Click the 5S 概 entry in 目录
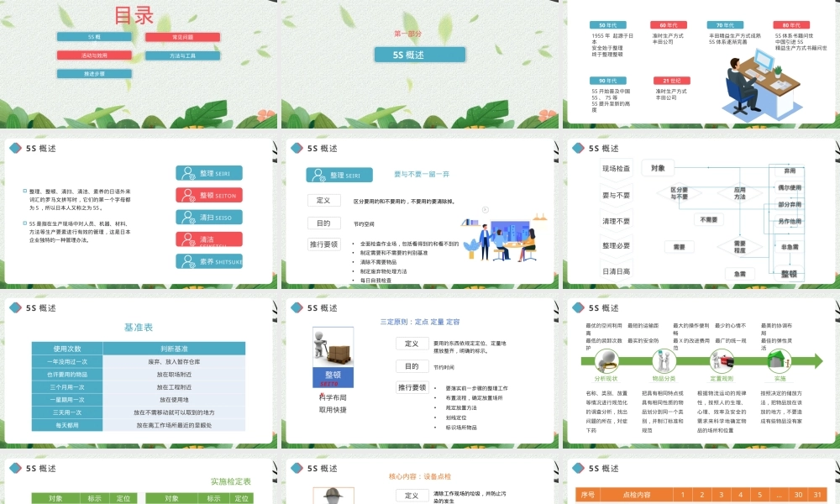 (x=94, y=37)
